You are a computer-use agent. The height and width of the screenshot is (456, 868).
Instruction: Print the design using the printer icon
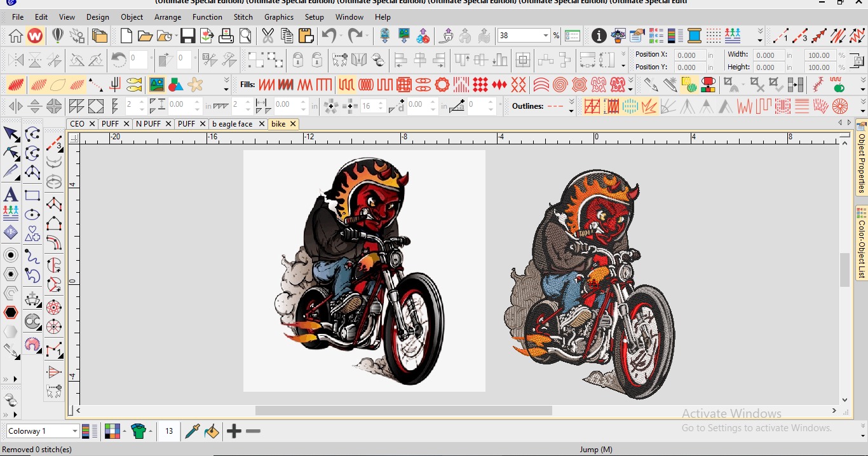coord(226,36)
